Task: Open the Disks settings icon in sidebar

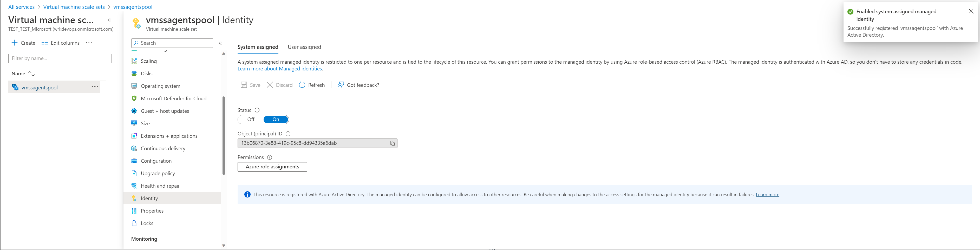Action: click(x=134, y=74)
